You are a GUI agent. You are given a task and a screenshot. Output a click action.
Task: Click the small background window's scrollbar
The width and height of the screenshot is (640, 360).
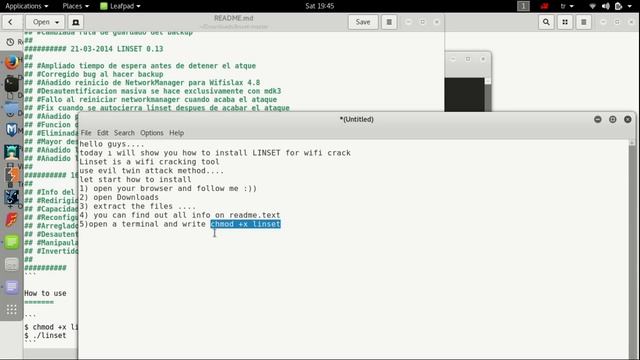(488, 94)
